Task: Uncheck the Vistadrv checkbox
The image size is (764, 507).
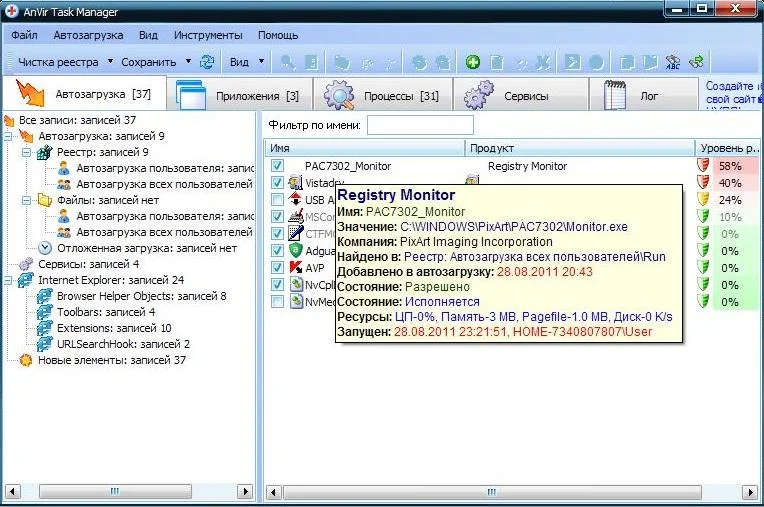Action: coord(277,183)
